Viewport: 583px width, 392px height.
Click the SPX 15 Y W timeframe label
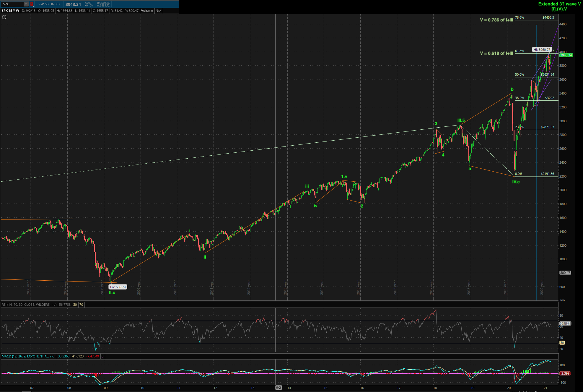tap(10, 11)
